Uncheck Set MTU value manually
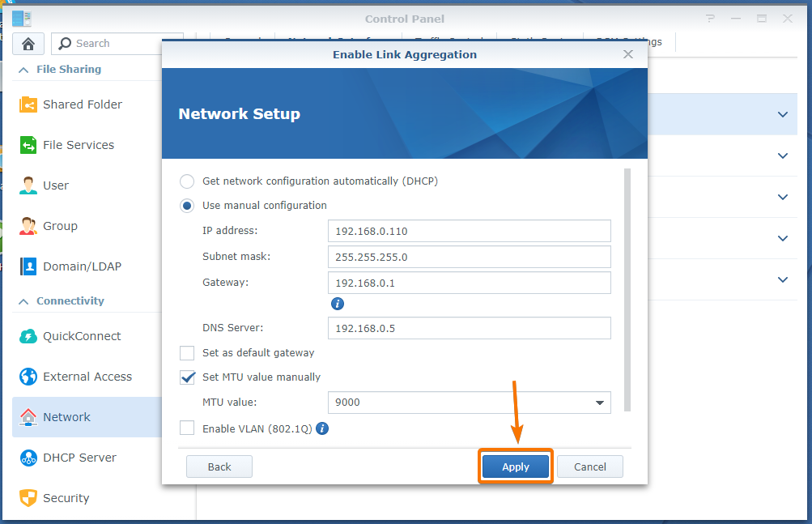Screen dimensions: 812x524 (187, 377)
